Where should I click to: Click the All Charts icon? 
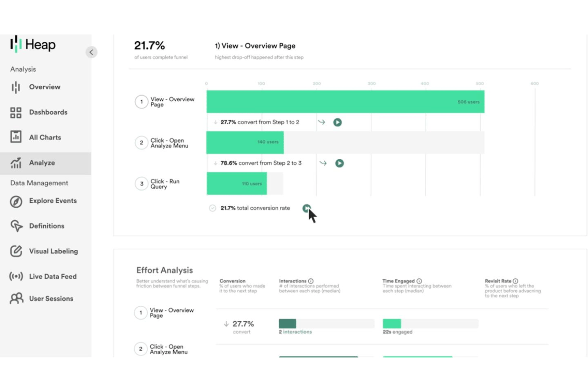click(15, 137)
